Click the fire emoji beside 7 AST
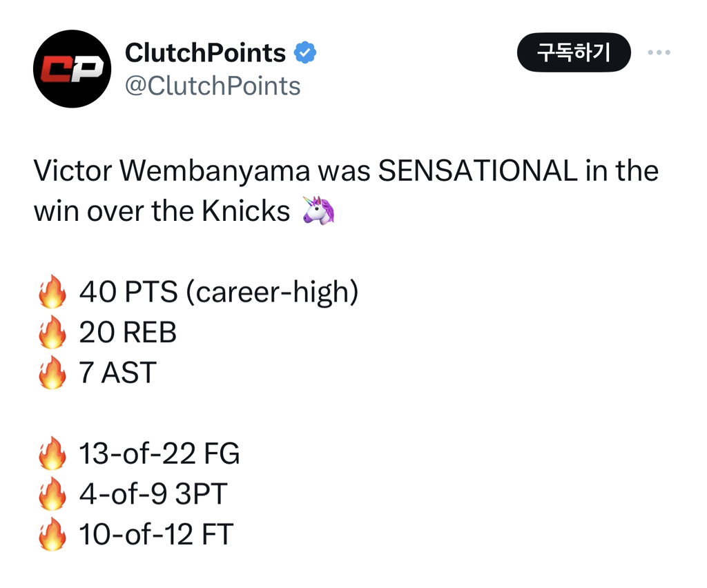The image size is (707, 588). pos(52,373)
